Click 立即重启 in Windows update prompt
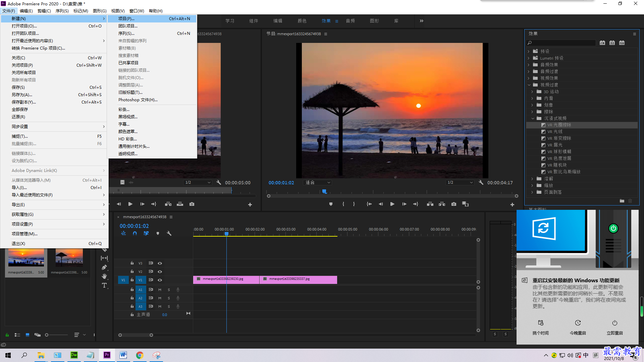The image size is (644, 362). tap(614, 327)
